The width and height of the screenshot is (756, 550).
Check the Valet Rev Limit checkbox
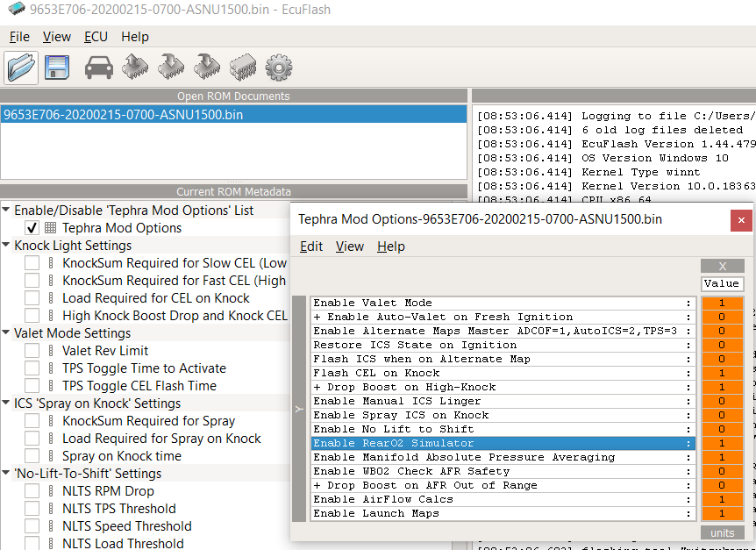32,351
